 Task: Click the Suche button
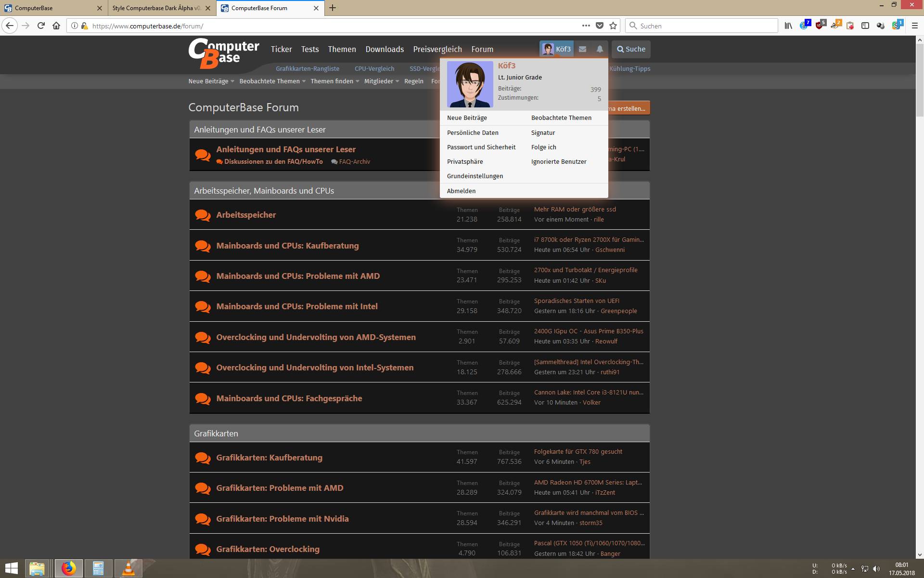click(x=631, y=49)
